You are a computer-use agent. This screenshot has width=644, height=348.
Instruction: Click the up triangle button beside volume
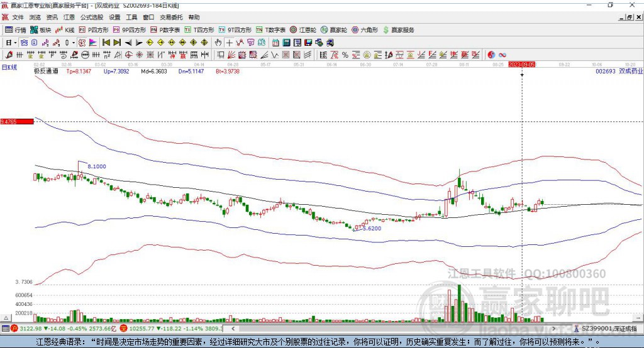pos(6,318)
